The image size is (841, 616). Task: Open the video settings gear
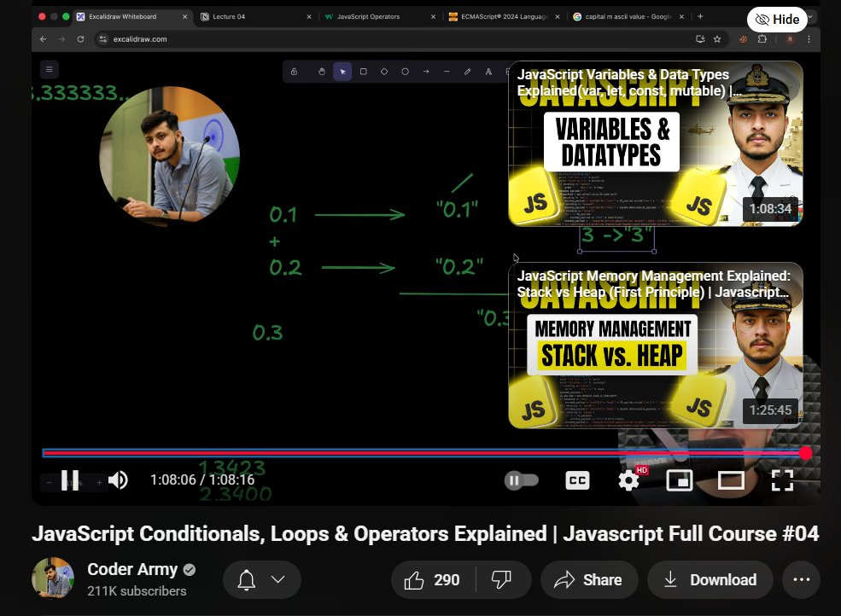pyautogui.click(x=628, y=480)
